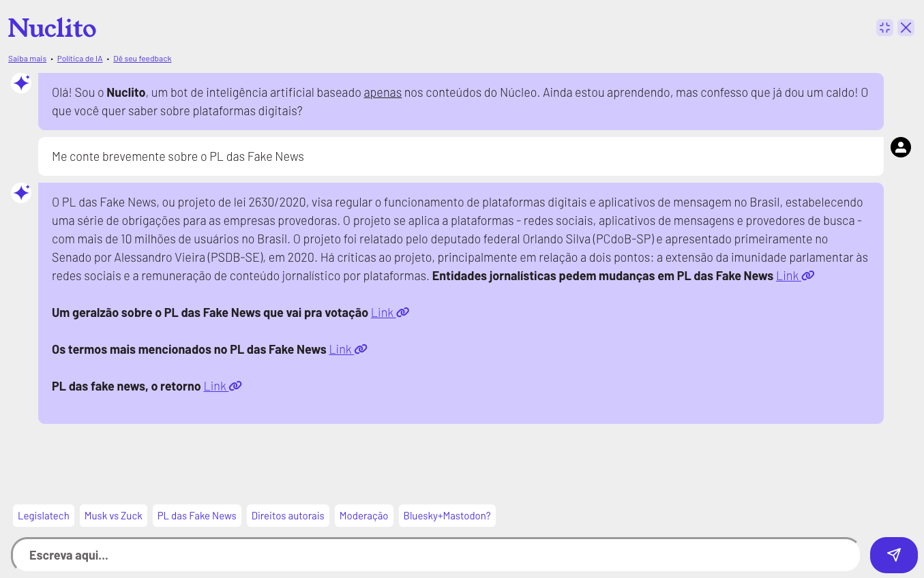Open the Nuclito logo

pos(52,28)
